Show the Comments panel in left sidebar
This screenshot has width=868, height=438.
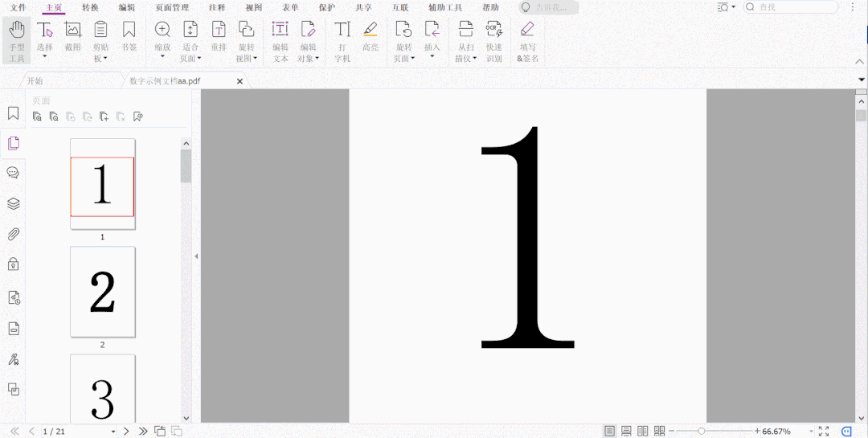click(x=13, y=173)
